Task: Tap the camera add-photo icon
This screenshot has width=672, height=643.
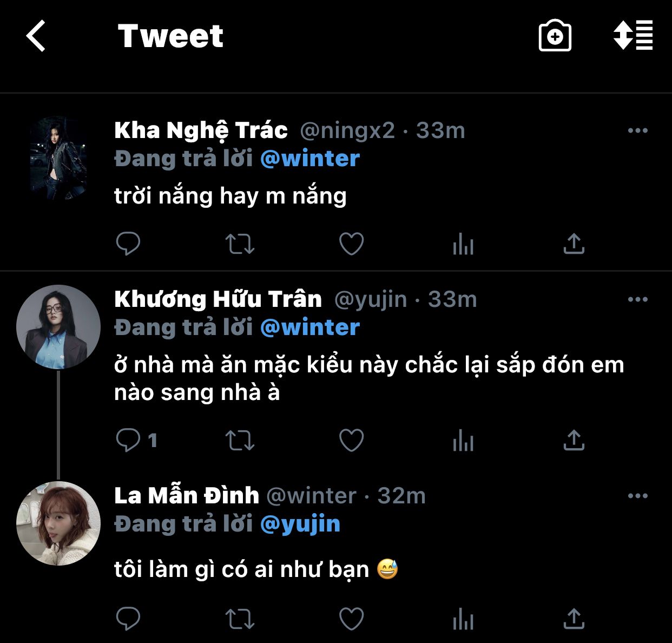Action: click(555, 36)
